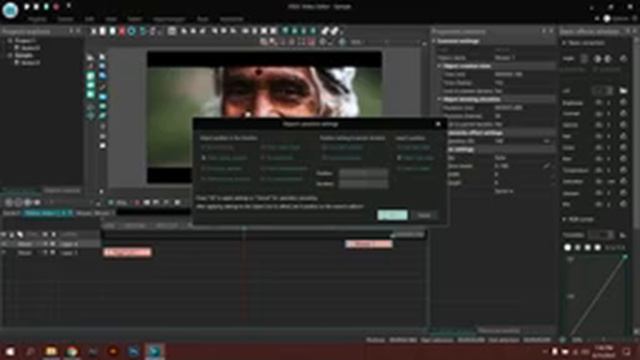Collapse the RGB curves section
Viewport: 640px width, 360px height.
point(564,220)
